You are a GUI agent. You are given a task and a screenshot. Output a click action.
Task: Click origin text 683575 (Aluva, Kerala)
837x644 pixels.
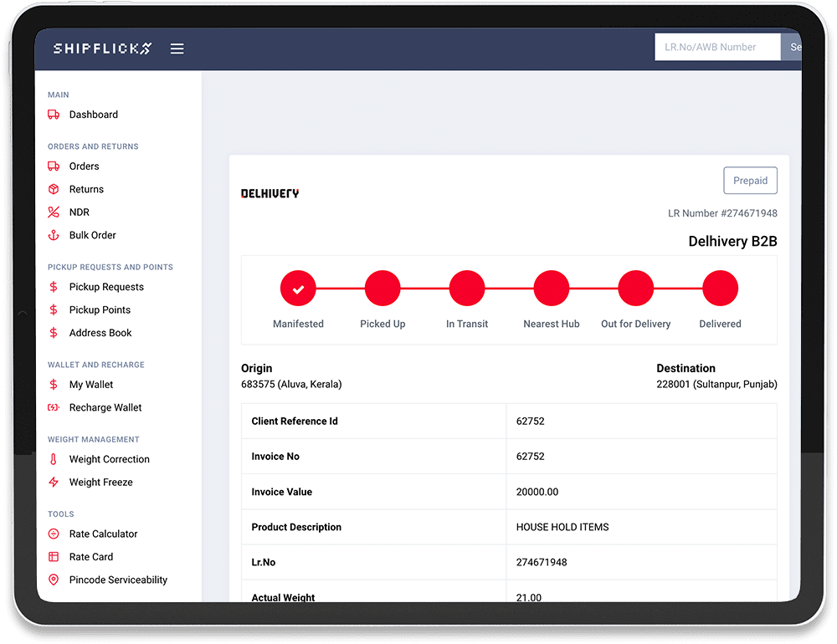291,384
